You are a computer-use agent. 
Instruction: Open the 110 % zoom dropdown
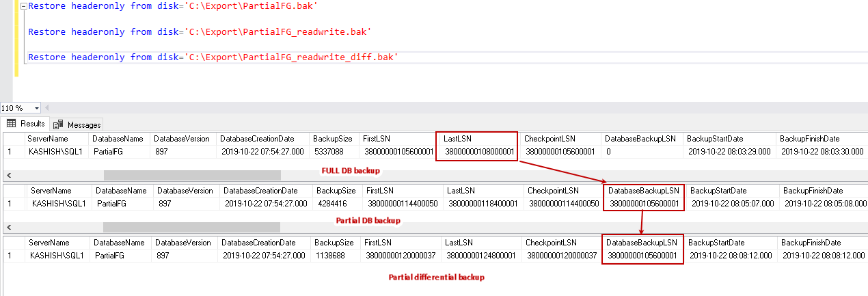click(x=36, y=108)
